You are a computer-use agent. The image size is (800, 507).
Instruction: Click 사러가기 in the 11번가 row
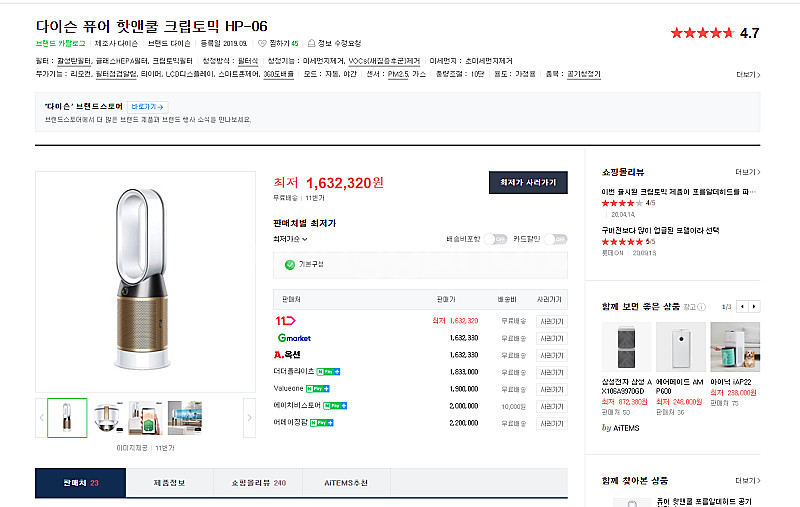pos(552,321)
